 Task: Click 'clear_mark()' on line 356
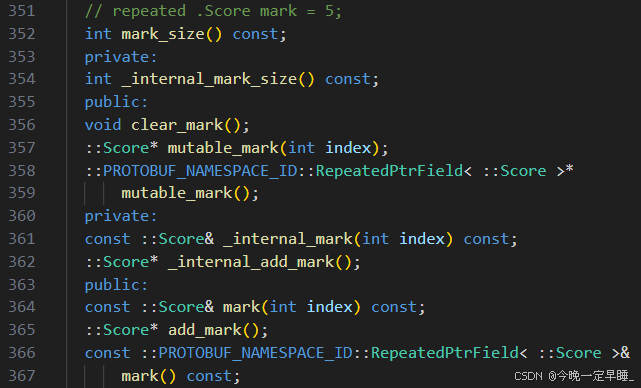pos(186,125)
